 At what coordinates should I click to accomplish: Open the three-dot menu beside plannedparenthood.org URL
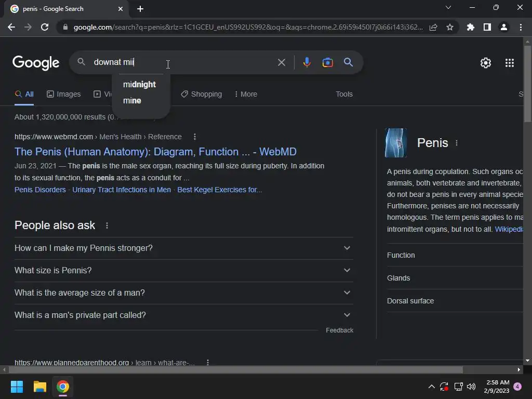(208, 362)
